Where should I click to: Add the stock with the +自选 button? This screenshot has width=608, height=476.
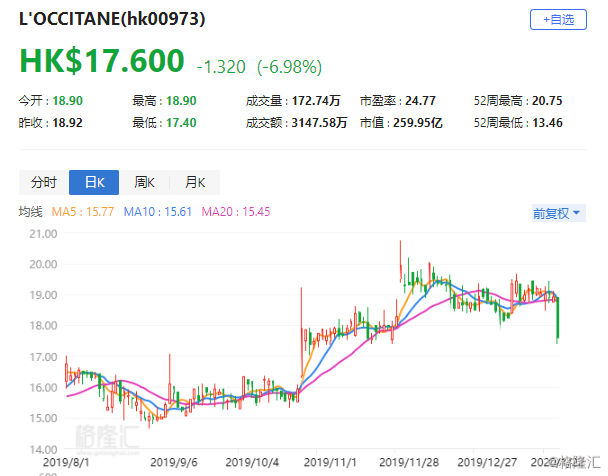click(558, 19)
